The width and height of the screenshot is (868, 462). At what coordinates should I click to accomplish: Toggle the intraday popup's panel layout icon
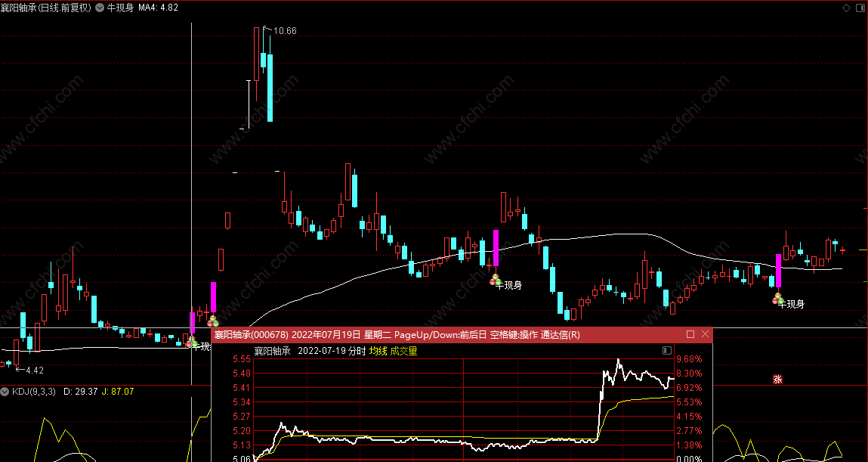tap(667, 351)
